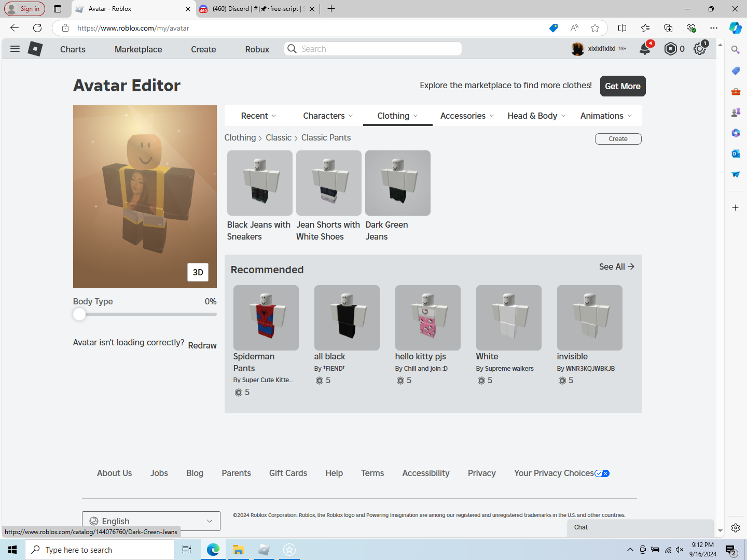This screenshot has height=560, width=747.
Task: Open the Chat panel bar
Action: point(641,527)
